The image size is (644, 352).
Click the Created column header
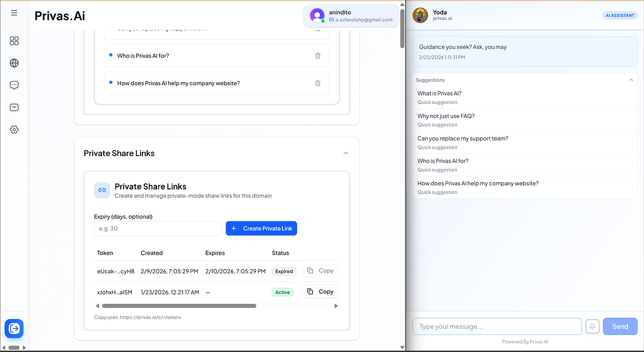click(x=152, y=253)
